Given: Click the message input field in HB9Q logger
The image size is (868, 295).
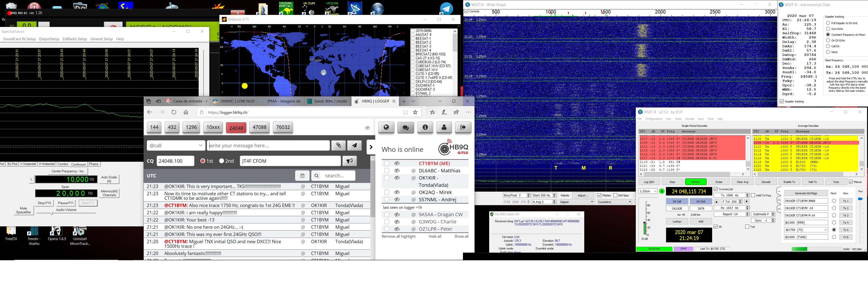Looking at the screenshot, I should pos(270,145).
